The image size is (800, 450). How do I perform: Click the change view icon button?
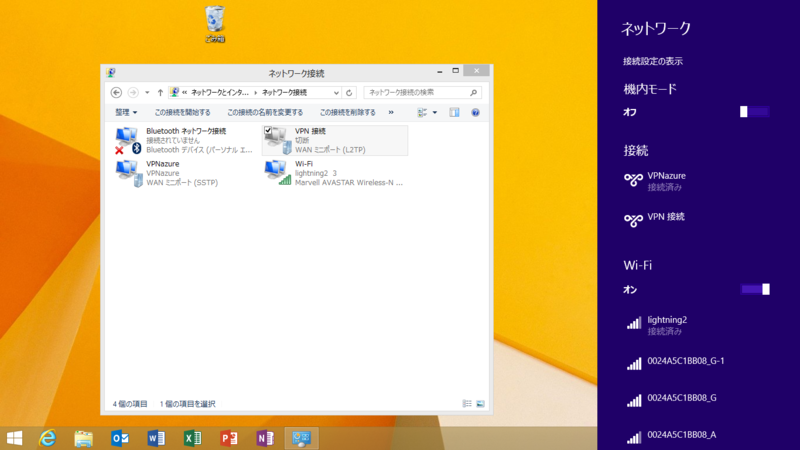[422, 112]
